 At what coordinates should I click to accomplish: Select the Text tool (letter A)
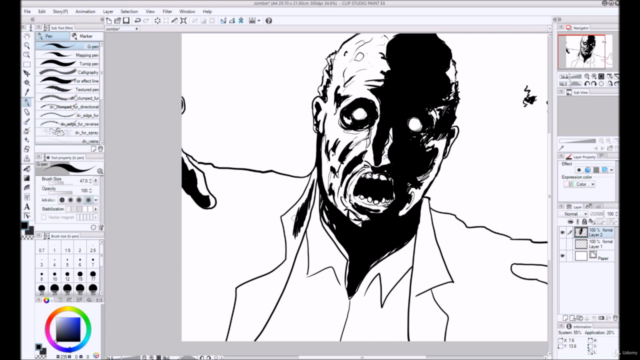tap(27, 207)
